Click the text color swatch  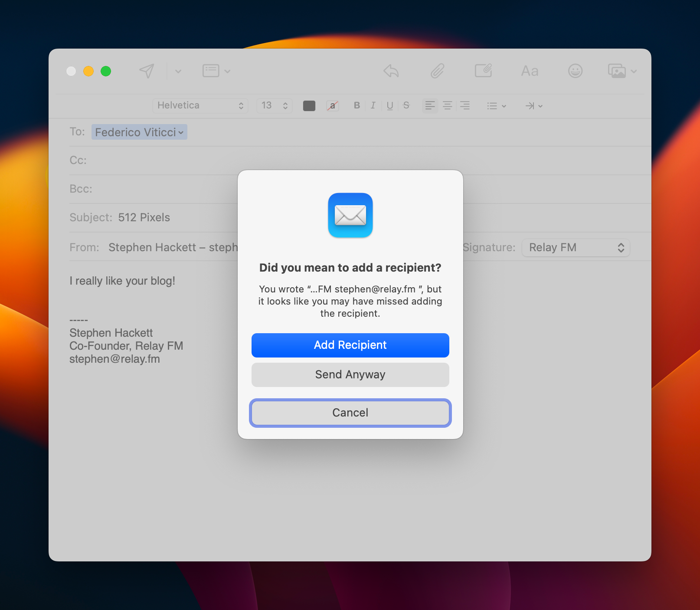click(309, 105)
